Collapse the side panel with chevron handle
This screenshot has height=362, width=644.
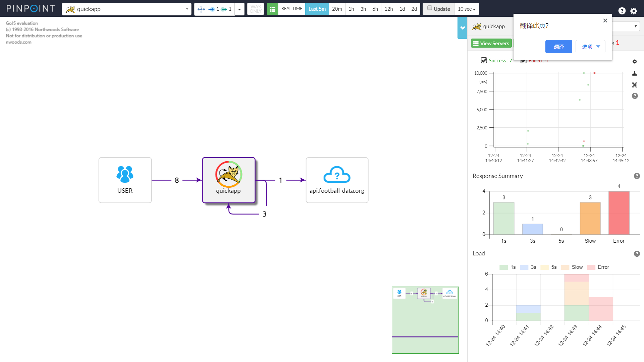463,28
